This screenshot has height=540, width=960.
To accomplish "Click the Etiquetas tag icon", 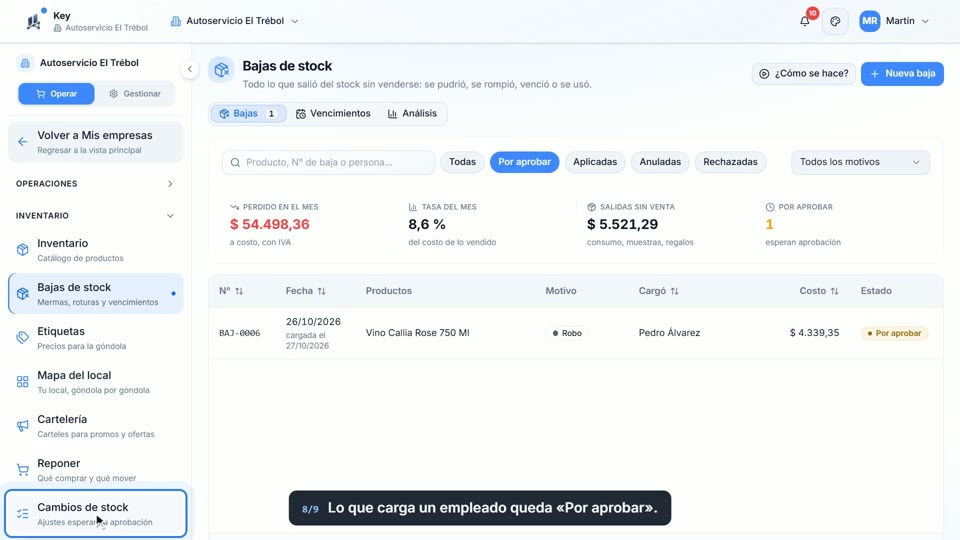I will [x=23, y=338].
